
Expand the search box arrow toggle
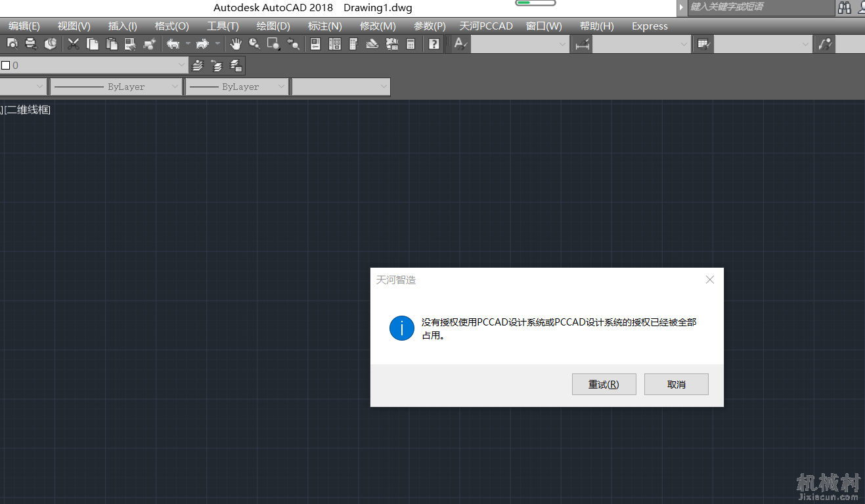[682, 7]
